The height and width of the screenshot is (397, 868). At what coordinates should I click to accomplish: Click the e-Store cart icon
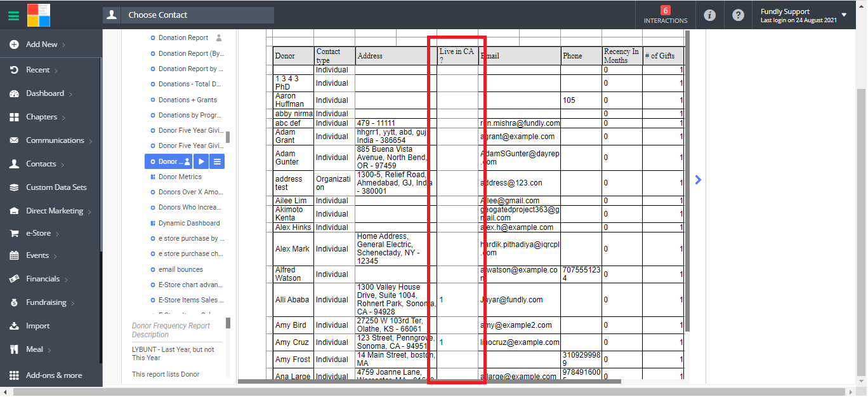tap(14, 233)
